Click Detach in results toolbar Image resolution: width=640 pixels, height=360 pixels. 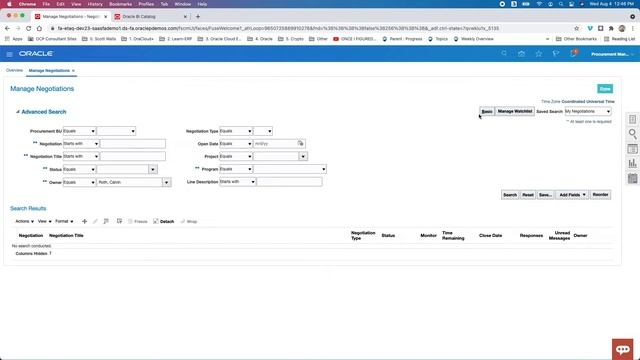(164, 221)
